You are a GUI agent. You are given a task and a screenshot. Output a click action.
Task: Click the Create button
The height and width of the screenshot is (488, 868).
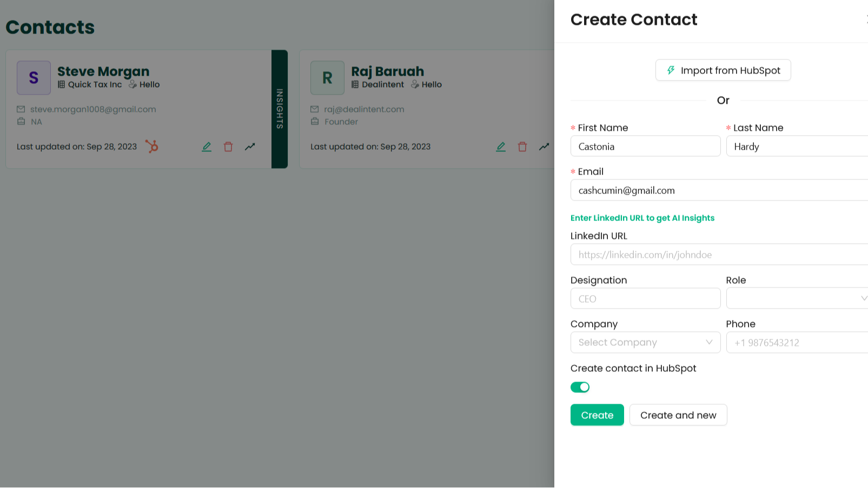[597, 415]
